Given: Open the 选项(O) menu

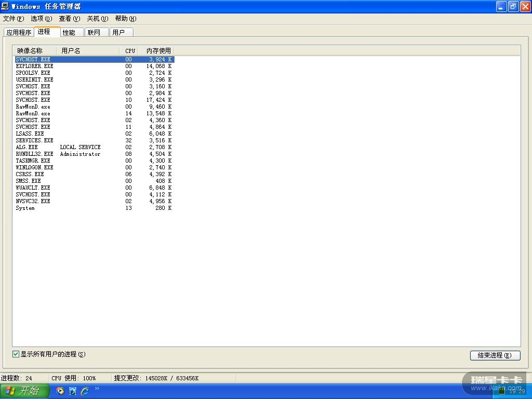Looking at the screenshot, I should [42, 18].
